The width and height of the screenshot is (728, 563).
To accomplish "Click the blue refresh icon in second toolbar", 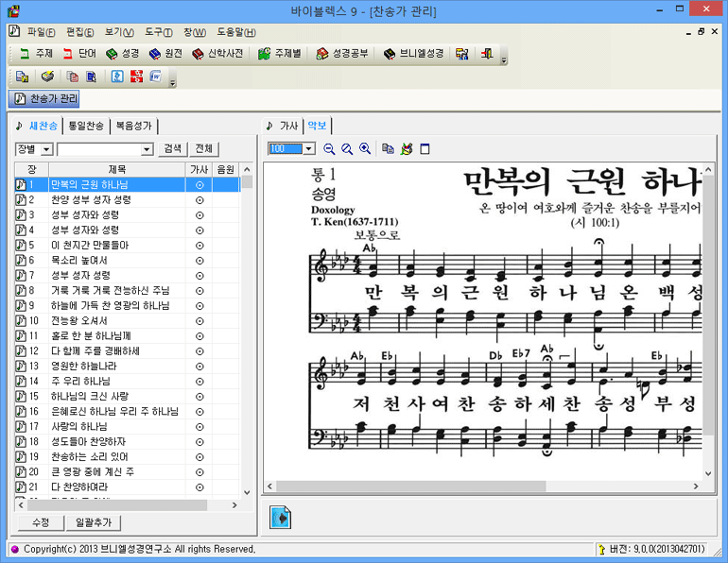I will 117,77.
